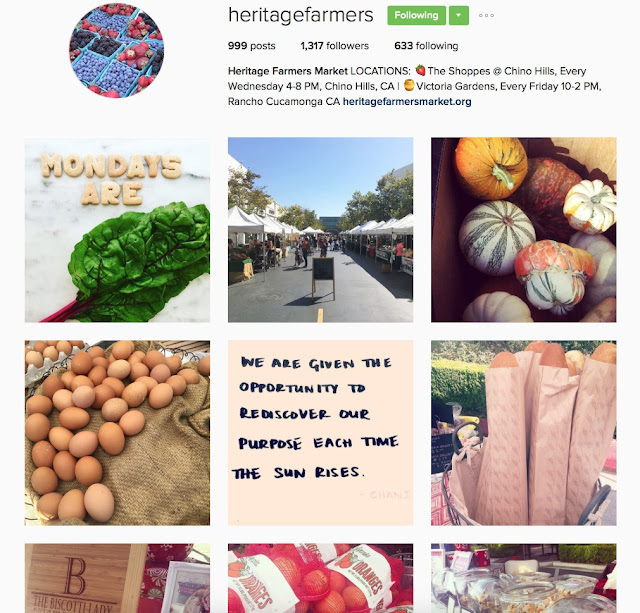Open the bagged oranges photo

tap(320, 578)
